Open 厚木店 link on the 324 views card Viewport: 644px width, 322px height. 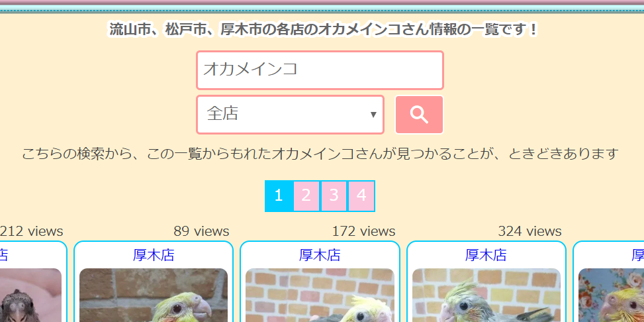click(x=486, y=255)
